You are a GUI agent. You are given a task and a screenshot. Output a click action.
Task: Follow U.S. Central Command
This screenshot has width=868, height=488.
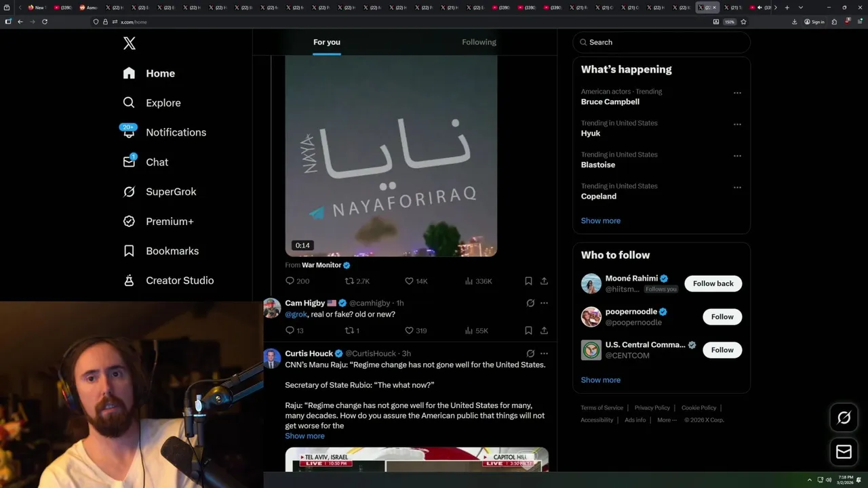(722, 350)
